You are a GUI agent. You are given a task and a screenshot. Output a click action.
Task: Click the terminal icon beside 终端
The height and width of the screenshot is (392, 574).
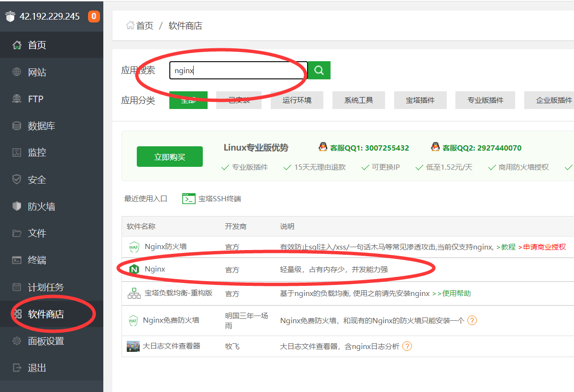click(17, 260)
